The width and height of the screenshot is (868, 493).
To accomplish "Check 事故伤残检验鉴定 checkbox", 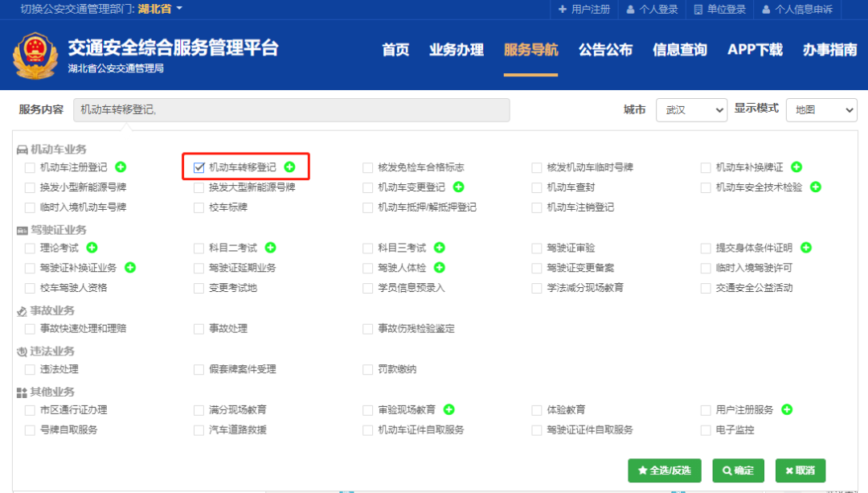I will (x=367, y=329).
